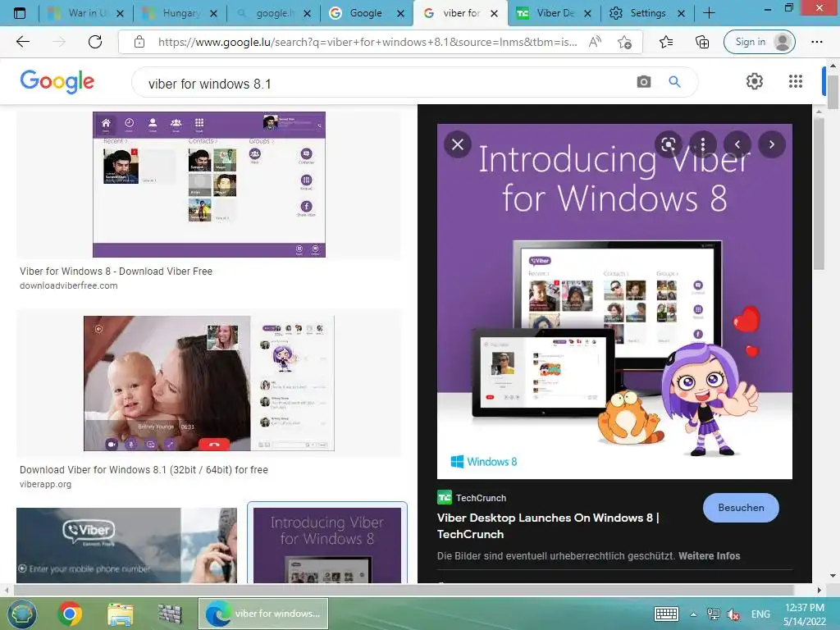The image size is (840, 630).
Task: Show previous image in preview
Action: tap(737, 144)
